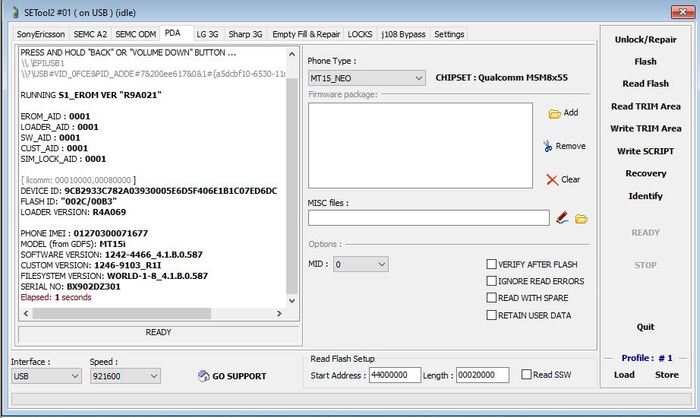Open the Speed 921600 dropdown
Viewport: 700px width, 418px height.
(x=125, y=376)
